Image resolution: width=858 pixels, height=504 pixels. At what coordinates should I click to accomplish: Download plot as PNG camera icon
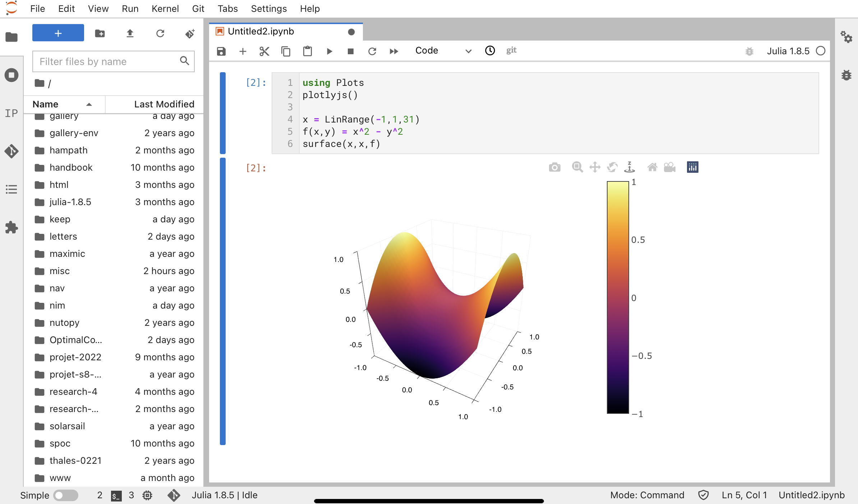[554, 167]
